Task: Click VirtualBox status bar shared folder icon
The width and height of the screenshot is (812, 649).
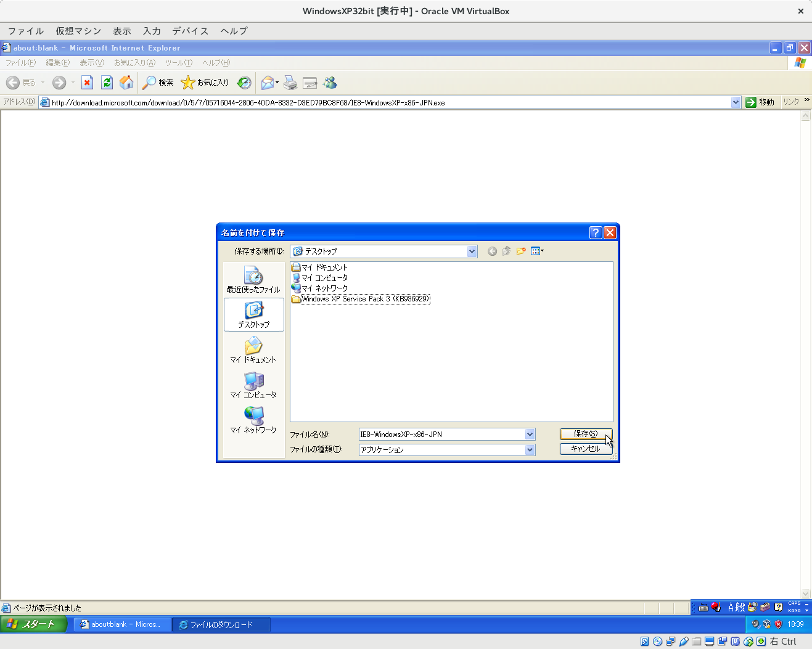Action: click(697, 642)
